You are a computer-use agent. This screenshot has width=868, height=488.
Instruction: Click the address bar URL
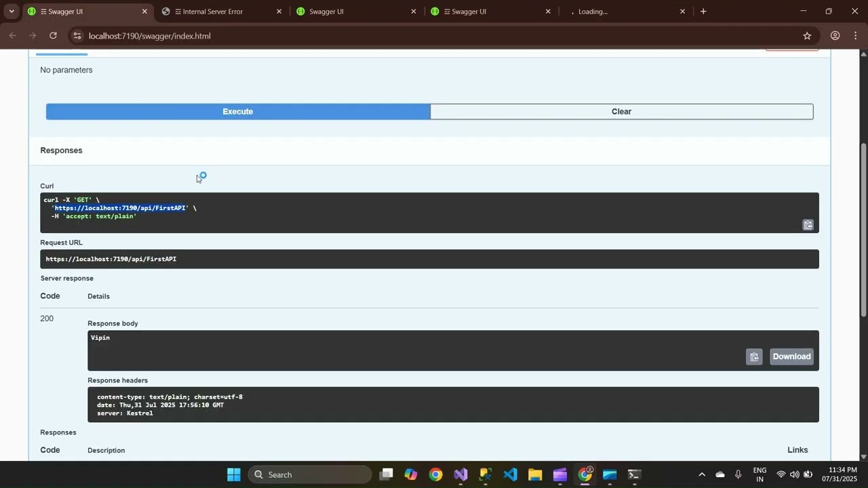149,36
